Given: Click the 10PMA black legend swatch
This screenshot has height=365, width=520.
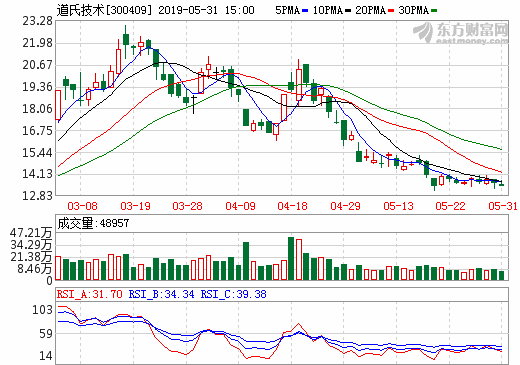Looking at the screenshot, I should 348,11.
